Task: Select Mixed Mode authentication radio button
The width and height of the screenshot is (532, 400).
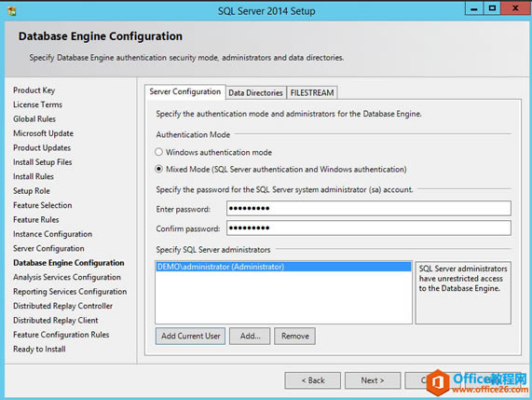Action: coord(158,169)
